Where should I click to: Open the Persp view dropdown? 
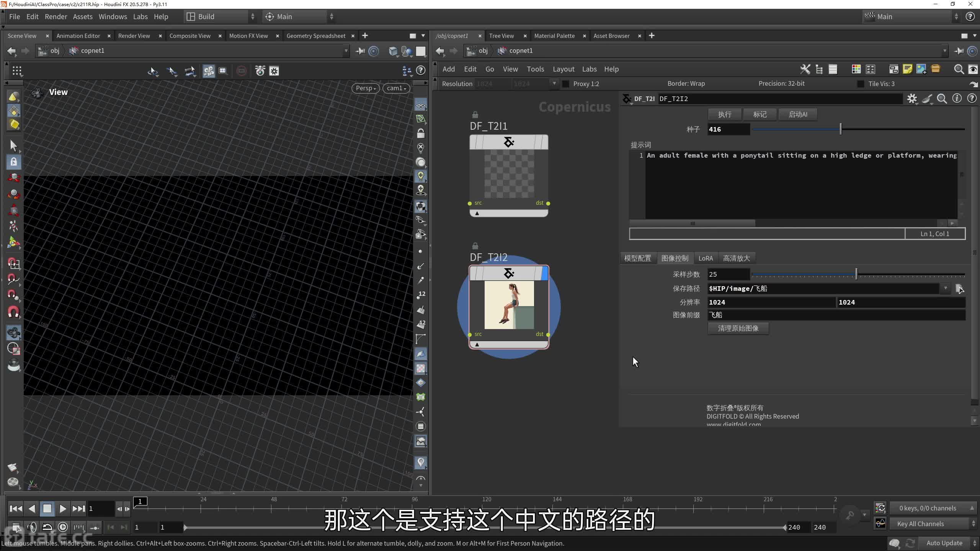point(366,88)
